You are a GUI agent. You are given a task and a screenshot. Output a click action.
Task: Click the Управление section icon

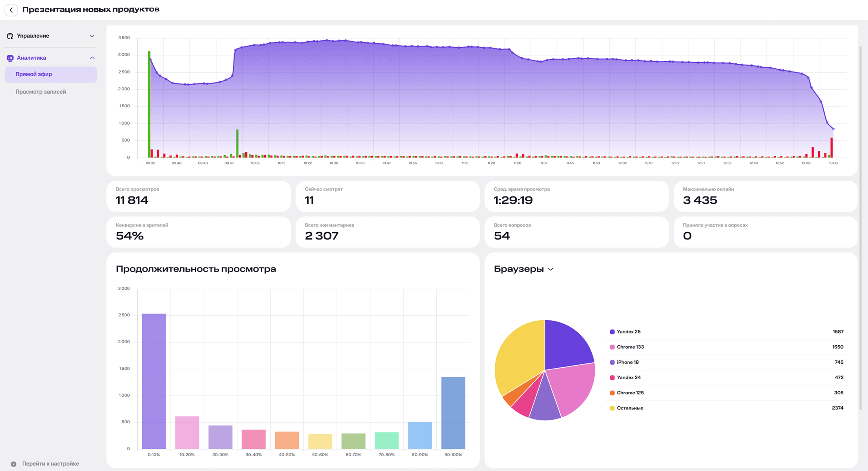[x=10, y=36]
